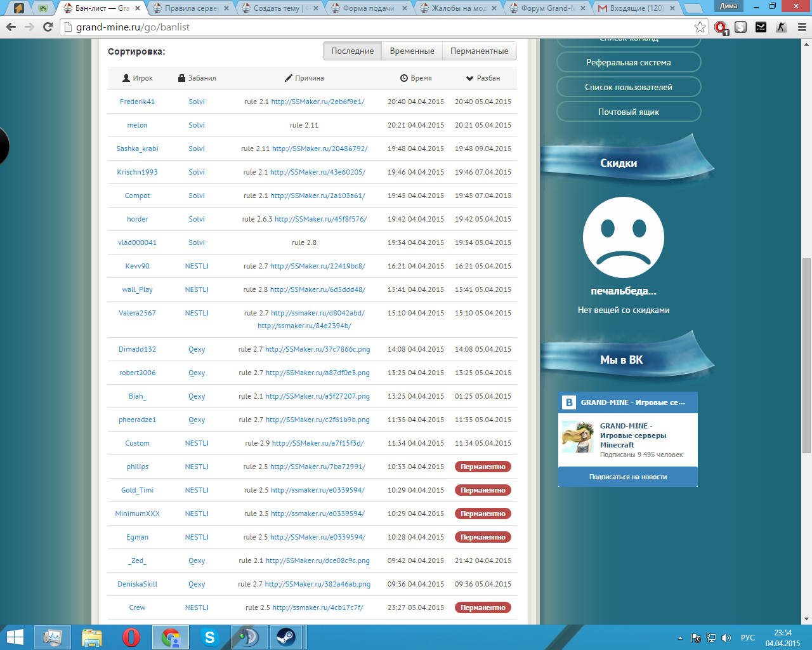Open player MinimumXXX link
812x650 pixels.
[137, 514]
